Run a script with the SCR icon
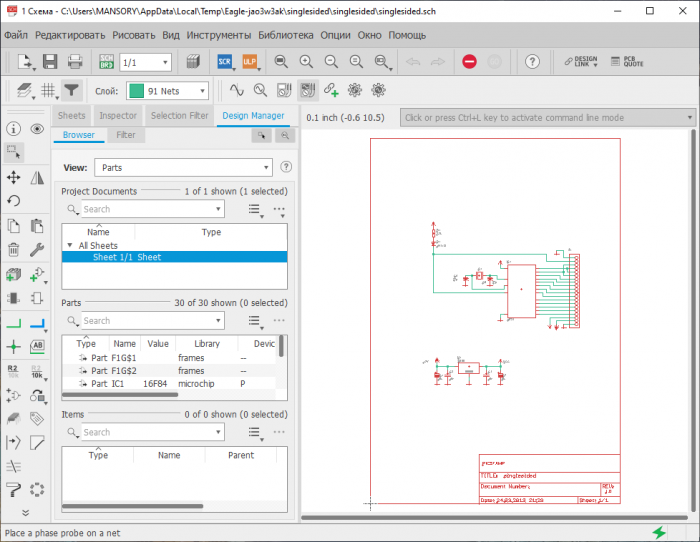The height and width of the screenshot is (542, 700). point(225,62)
